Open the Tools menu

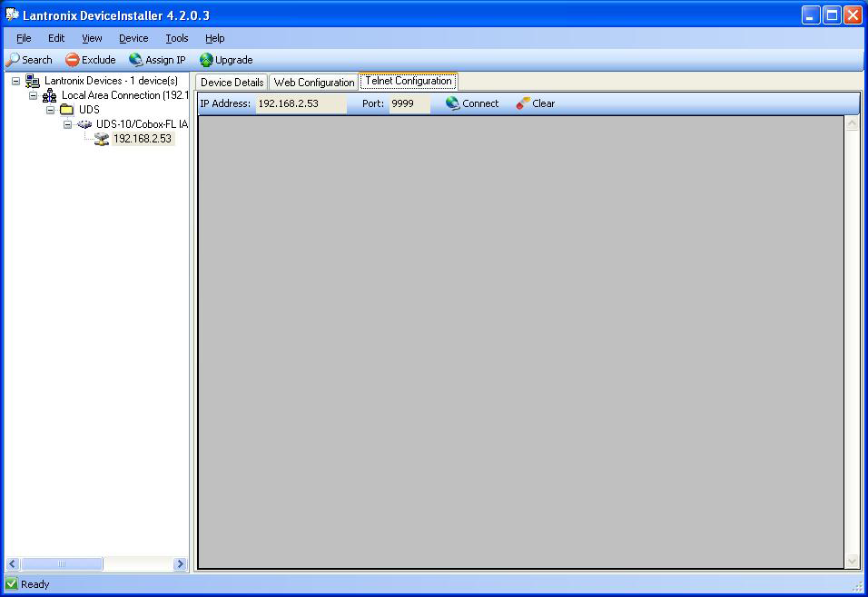coord(176,38)
